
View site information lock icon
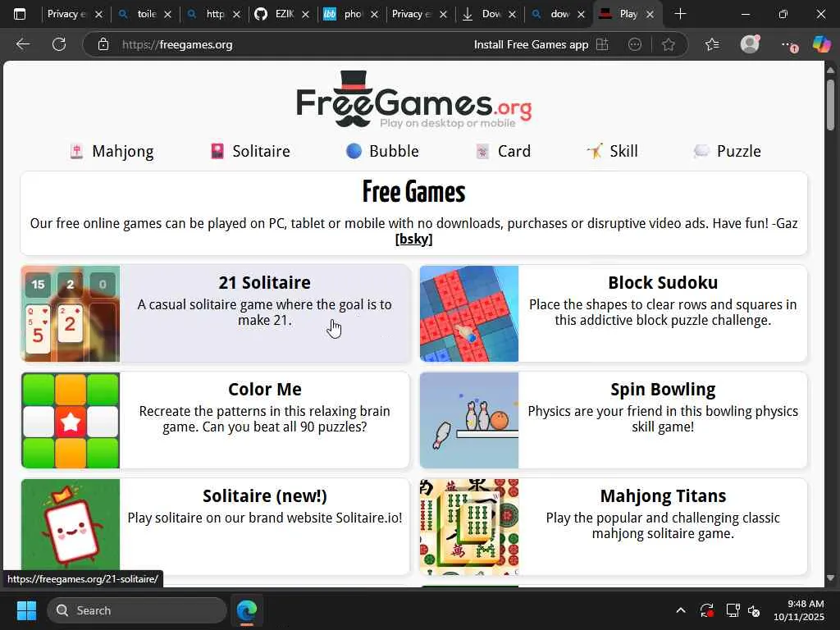click(103, 44)
